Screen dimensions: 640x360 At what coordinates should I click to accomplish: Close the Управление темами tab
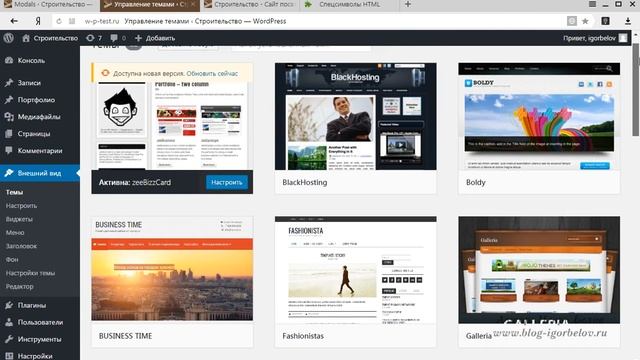(193, 5)
